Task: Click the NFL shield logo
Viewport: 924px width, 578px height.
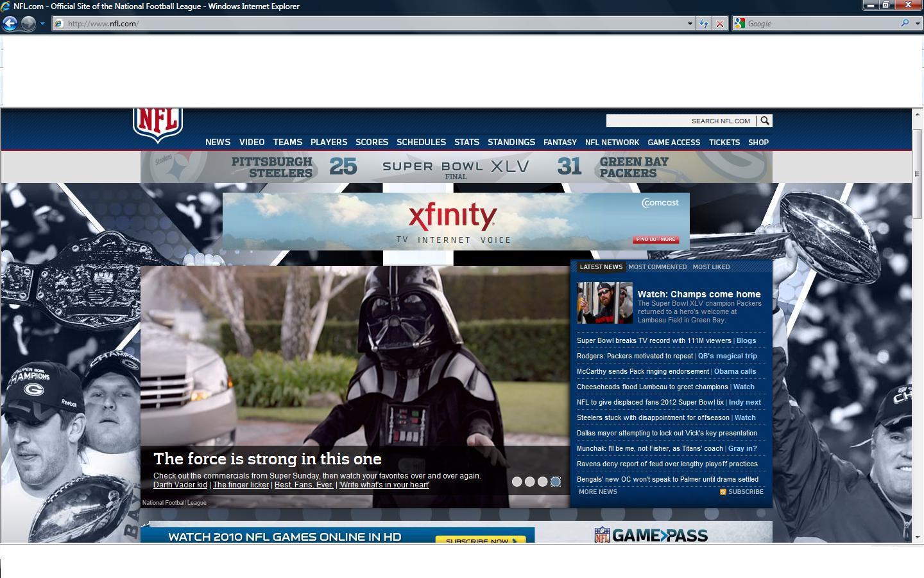Action: [x=158, y=125]
